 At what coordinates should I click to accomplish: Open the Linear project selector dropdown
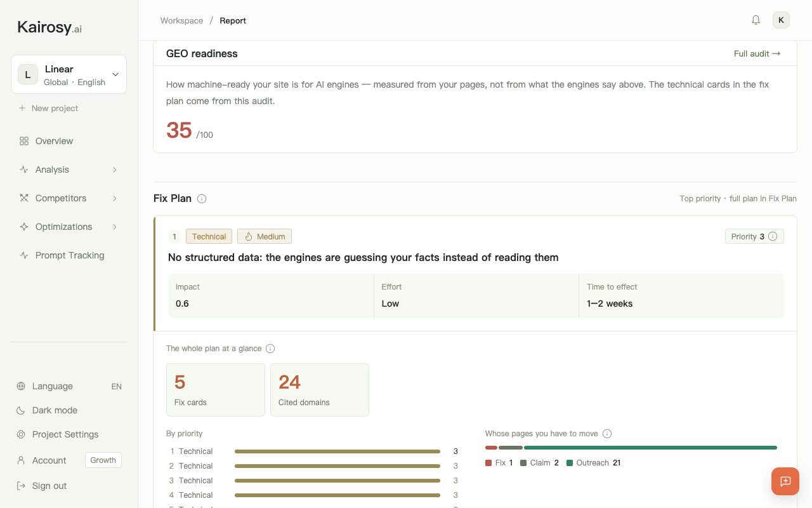(x=69, y=74)
